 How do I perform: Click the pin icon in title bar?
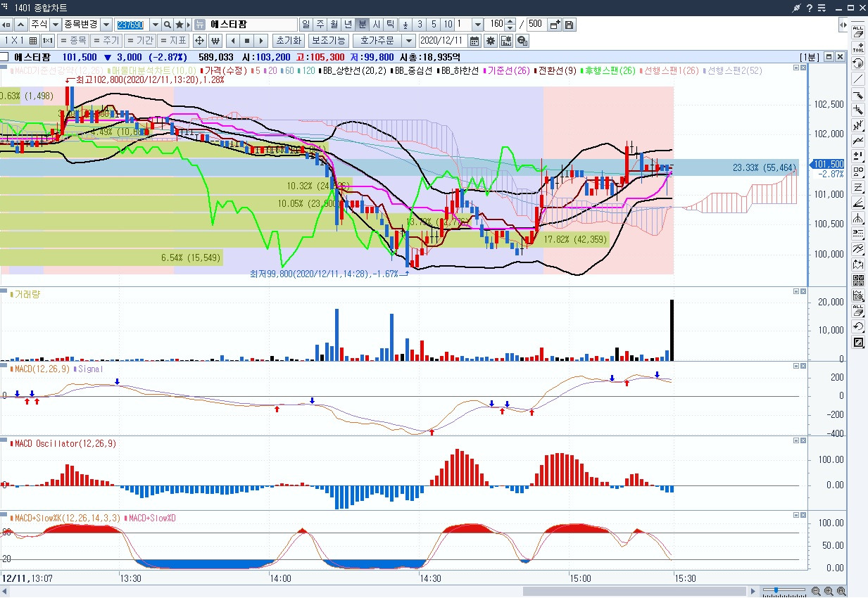pos(797,7)
